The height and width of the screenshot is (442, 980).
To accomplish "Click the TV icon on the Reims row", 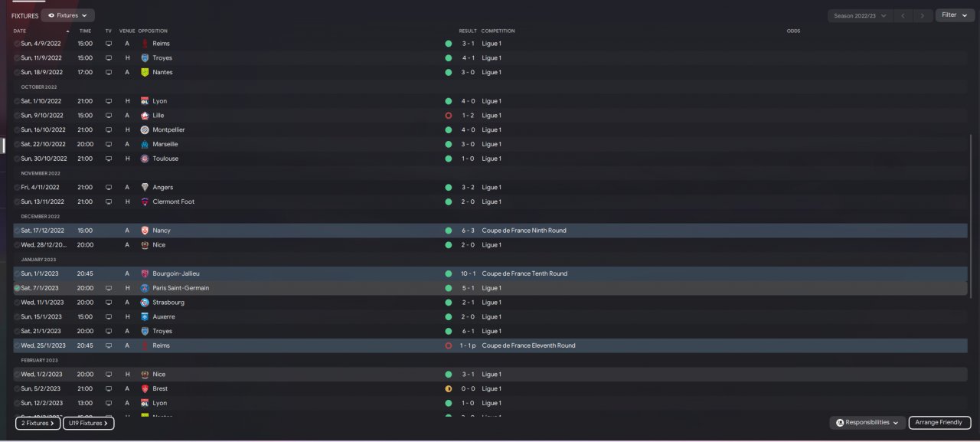I will tap(108, 44).
